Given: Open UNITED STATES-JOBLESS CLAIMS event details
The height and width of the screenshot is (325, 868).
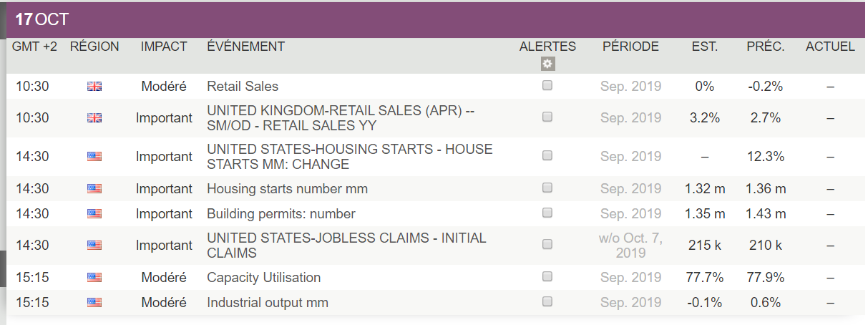Looking at the screenshot, I should 346,246.
